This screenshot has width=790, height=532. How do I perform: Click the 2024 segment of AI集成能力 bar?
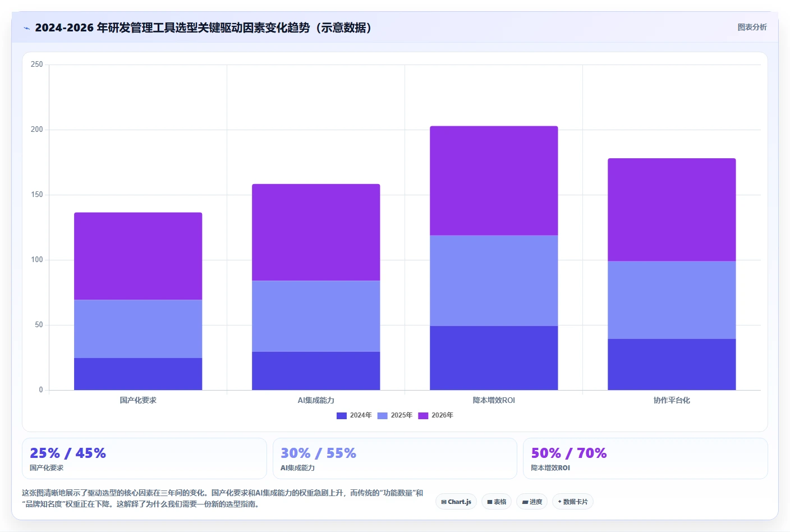316,371
